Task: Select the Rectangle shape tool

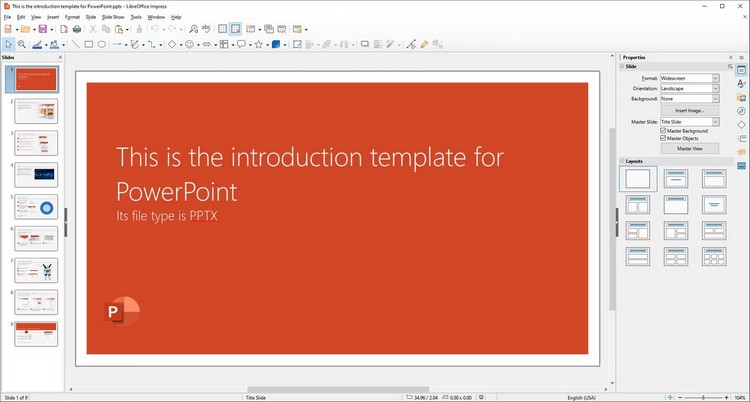Action: [88, 45]
